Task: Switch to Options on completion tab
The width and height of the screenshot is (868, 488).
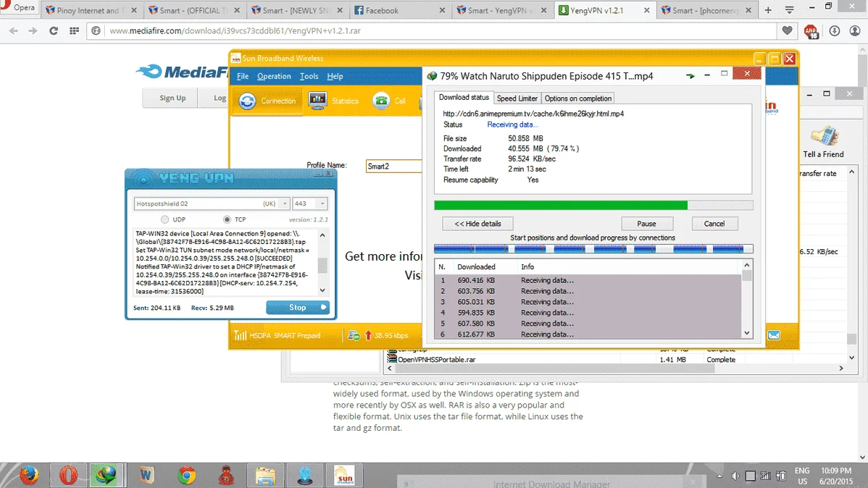Action: [x=577, y=98]
